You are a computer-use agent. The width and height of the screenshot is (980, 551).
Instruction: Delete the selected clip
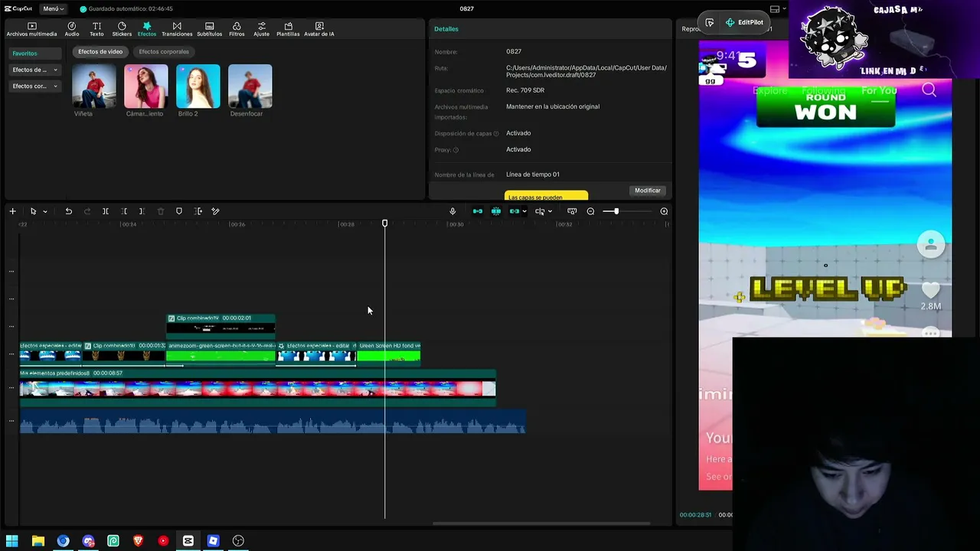click(161, 211)
